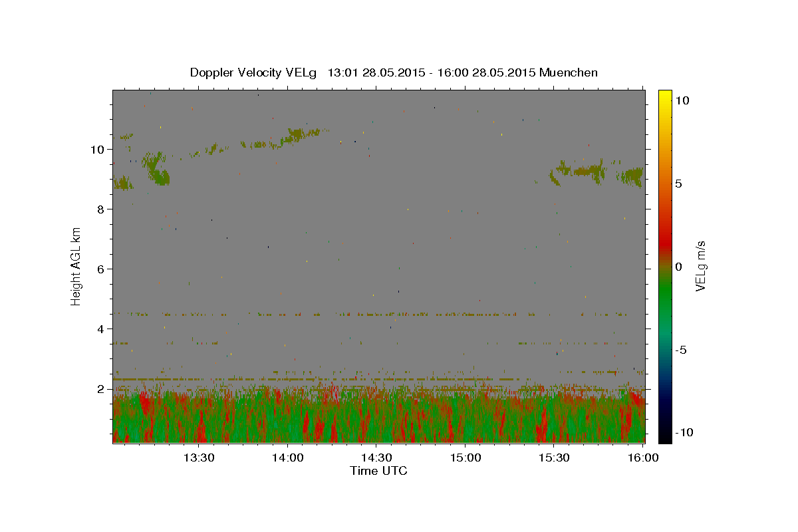Click the height tick label 2
This screenshot has width=798, height=532.
102,389
